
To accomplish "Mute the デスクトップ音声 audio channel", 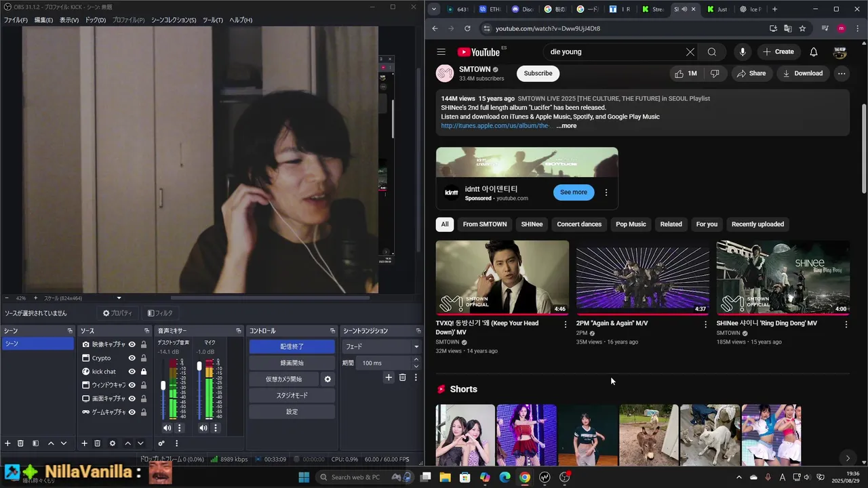I will tap(167, 428).
